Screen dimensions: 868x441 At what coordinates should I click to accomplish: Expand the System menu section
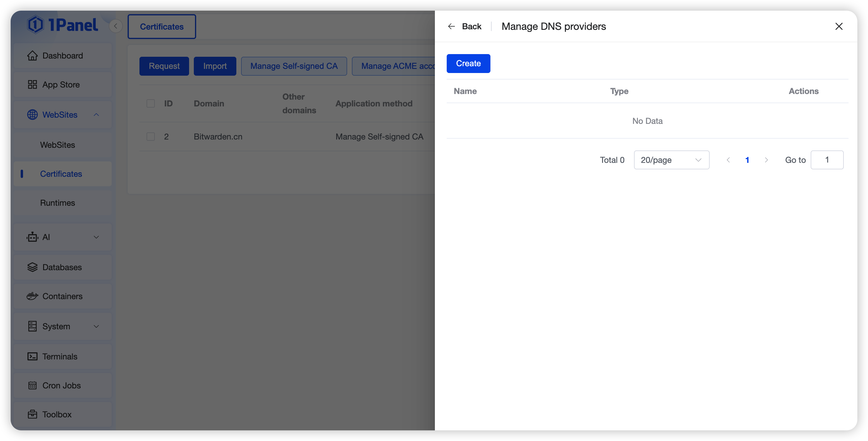96,326
